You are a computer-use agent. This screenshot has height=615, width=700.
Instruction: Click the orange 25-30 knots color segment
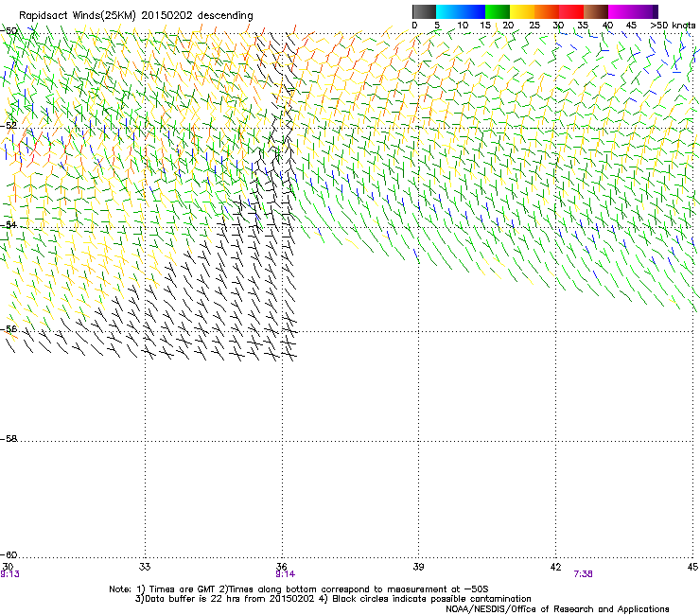pos(547,11)
